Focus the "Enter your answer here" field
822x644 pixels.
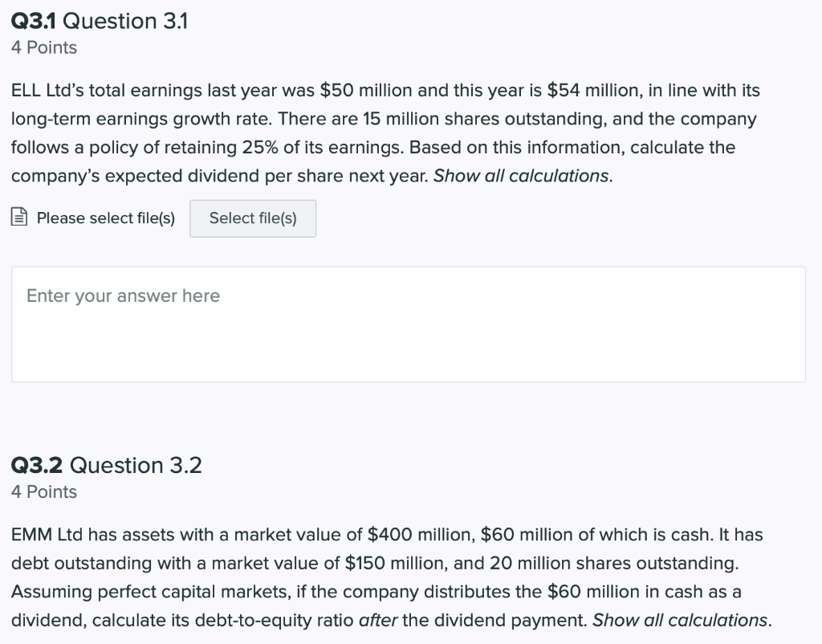408,324
